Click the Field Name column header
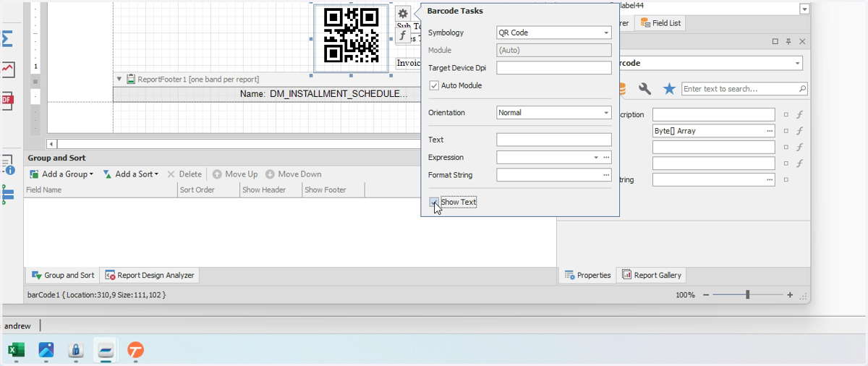The height and width of the screenshot is (366, 868). point(101,190)
